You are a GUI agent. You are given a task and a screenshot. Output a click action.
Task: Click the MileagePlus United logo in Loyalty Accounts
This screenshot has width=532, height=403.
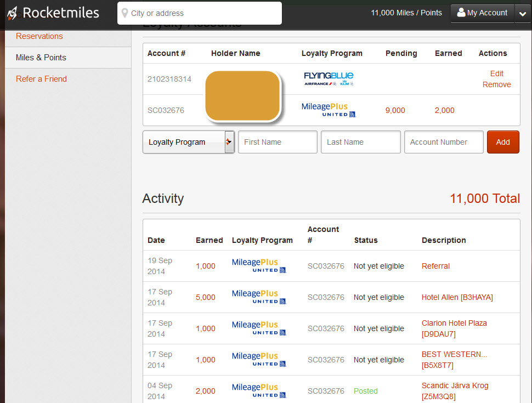pos(329,110)
